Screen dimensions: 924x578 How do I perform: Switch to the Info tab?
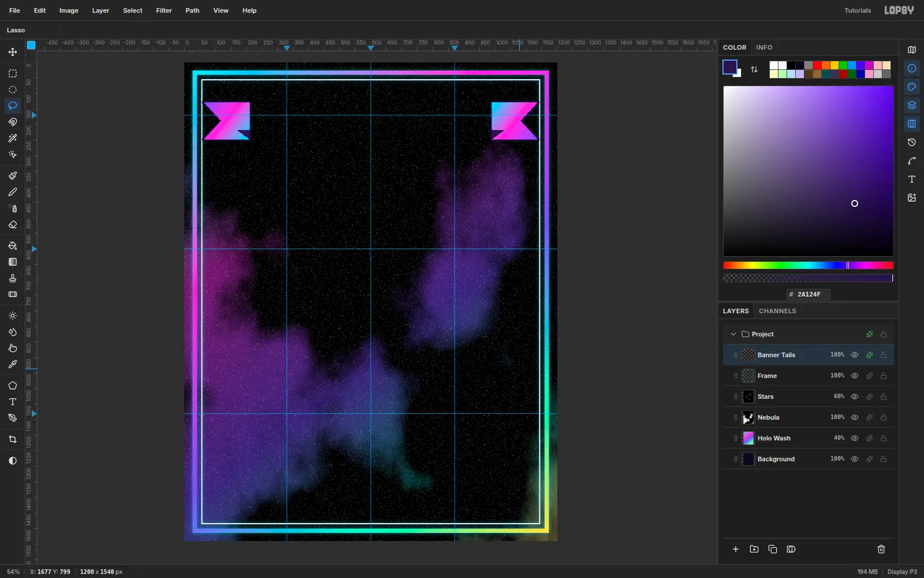[764, 47]
